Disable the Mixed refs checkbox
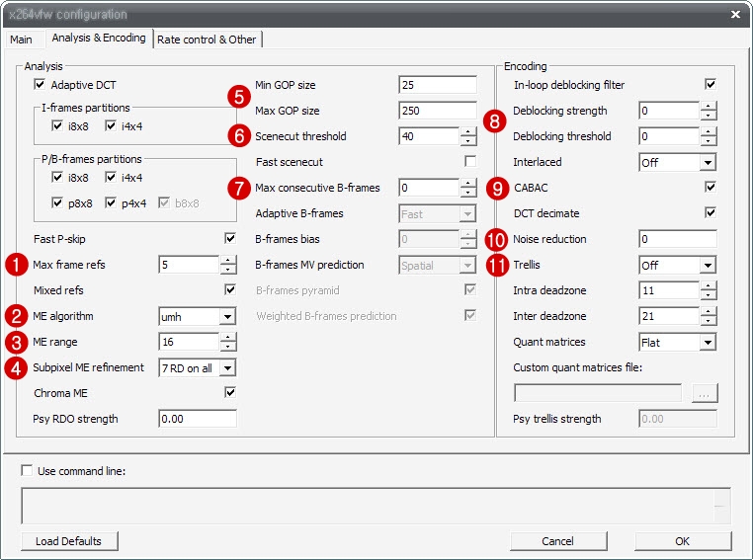 (x=230, y=289)
